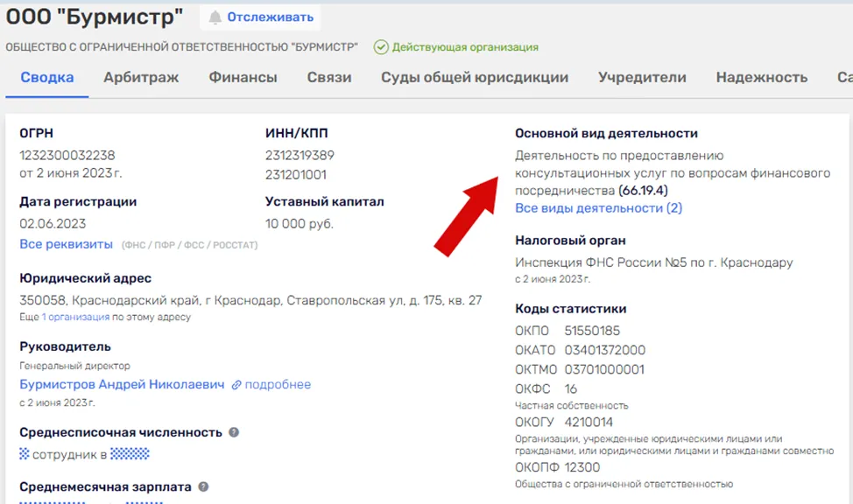853x504 pixels.
Task: Click the подробнее link
Action: [278, 384]
